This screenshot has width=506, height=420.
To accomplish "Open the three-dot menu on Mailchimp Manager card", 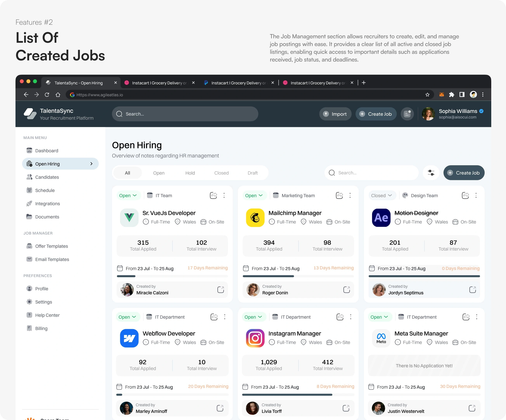I will [350, 195].
